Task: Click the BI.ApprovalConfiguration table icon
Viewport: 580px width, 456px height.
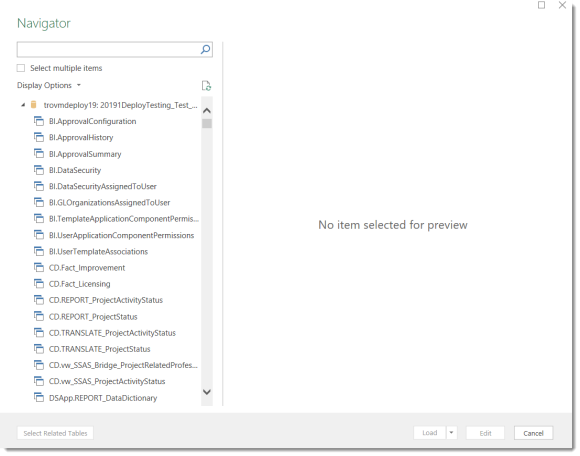Action: coord(38,121)
